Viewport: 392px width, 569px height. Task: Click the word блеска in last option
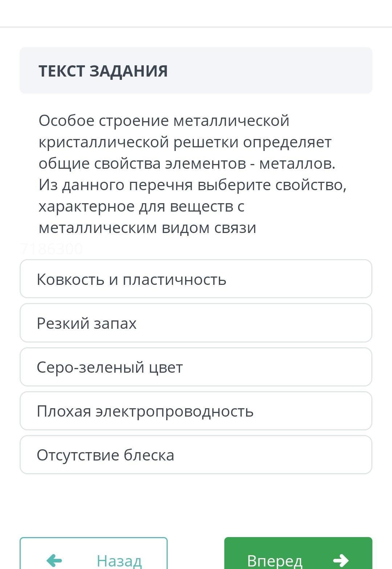tap(149, 455)
